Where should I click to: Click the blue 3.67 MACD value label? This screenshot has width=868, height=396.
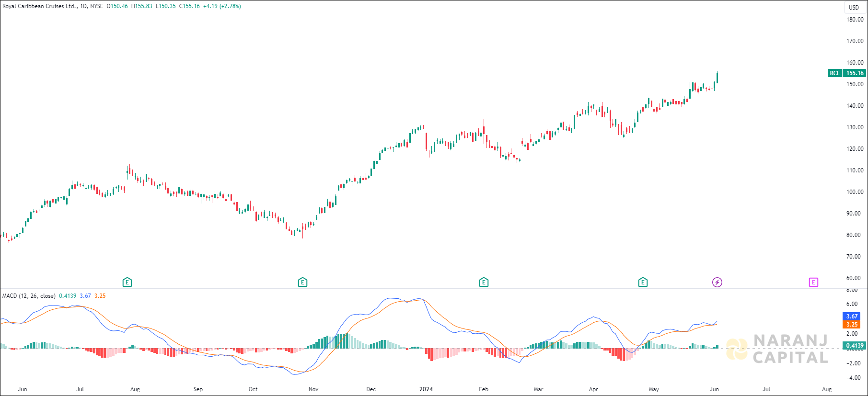pos(852,317)
